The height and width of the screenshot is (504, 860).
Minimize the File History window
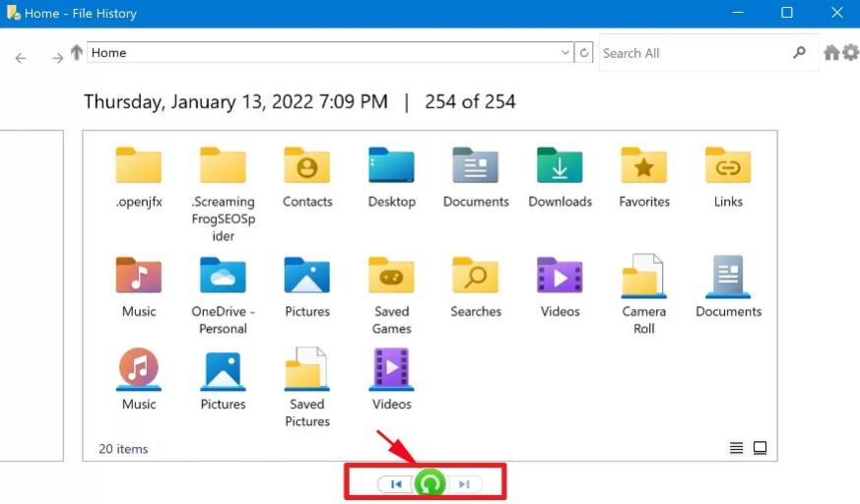coord(738,13)
